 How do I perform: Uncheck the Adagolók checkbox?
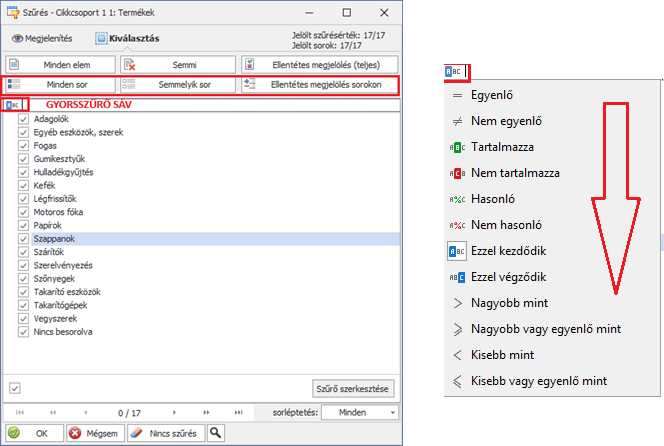click(24, 120)
